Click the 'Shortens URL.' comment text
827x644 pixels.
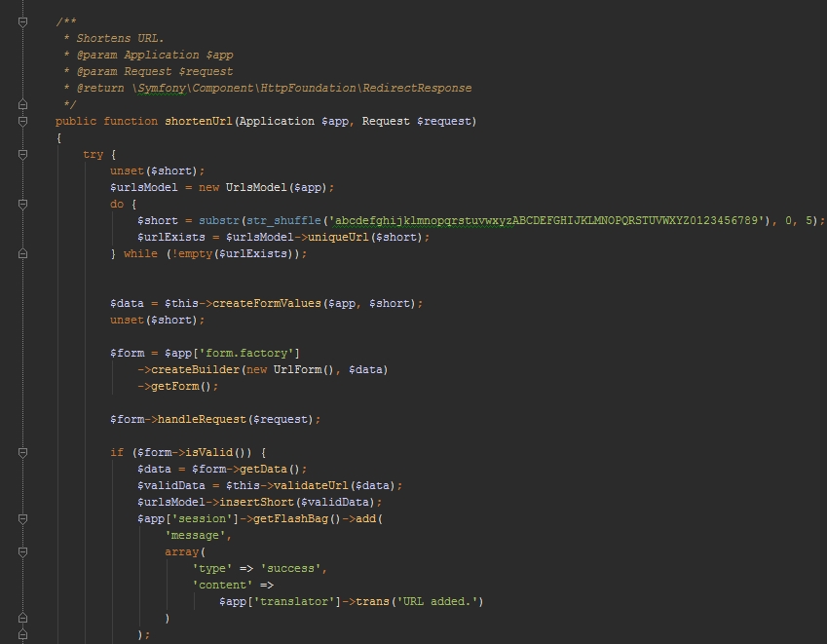point(120,39)
